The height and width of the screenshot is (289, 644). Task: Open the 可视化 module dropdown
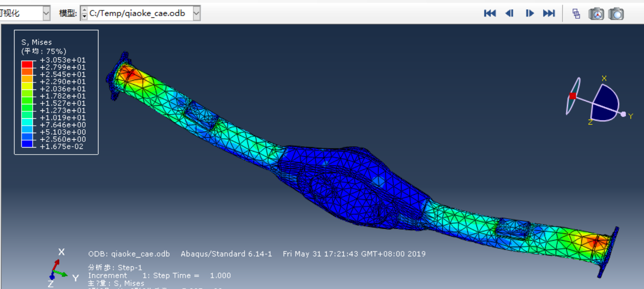46,14
